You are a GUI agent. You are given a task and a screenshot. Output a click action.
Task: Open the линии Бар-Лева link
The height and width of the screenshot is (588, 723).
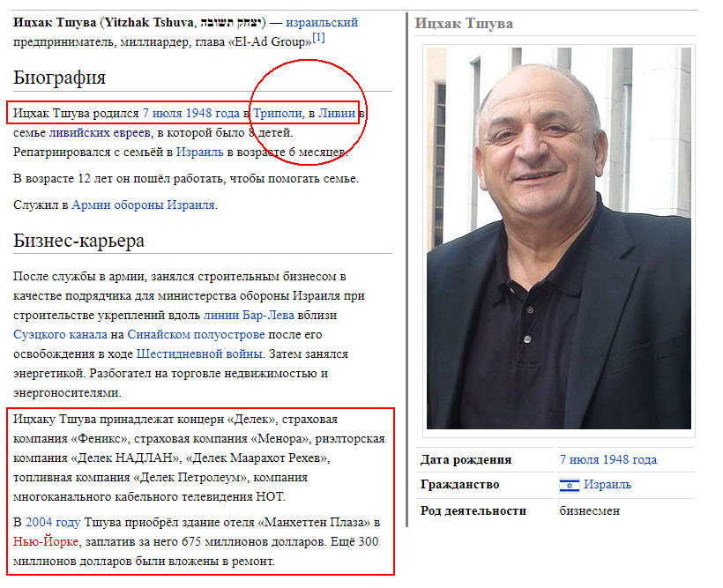[249, 316]
